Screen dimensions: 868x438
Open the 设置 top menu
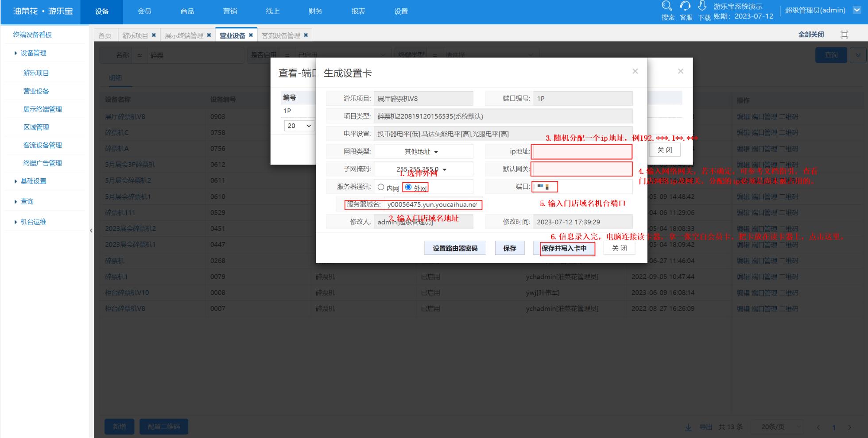[x=401, y=12]
